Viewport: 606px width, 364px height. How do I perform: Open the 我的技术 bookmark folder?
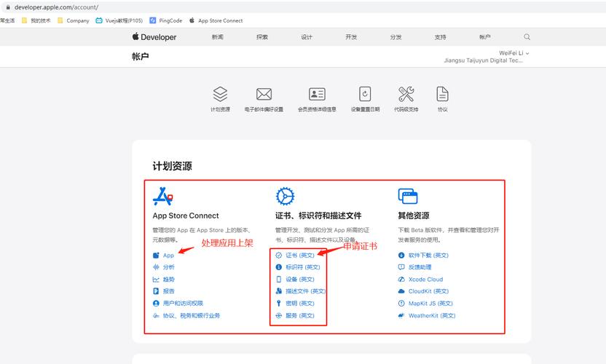[36, 20]
